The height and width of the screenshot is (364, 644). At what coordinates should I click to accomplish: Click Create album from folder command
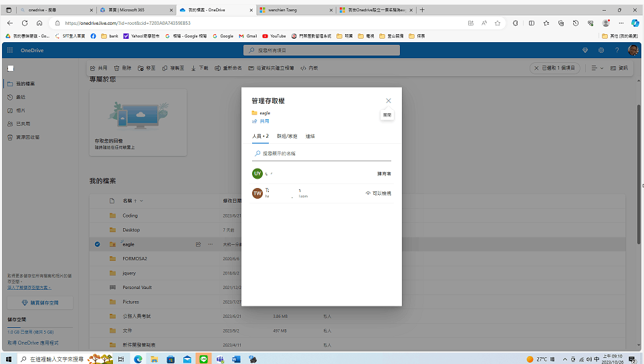click(x=271, y=68)
